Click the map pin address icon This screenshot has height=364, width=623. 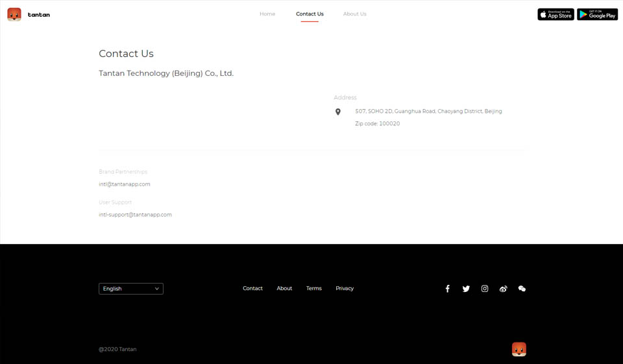pos(337,112)
